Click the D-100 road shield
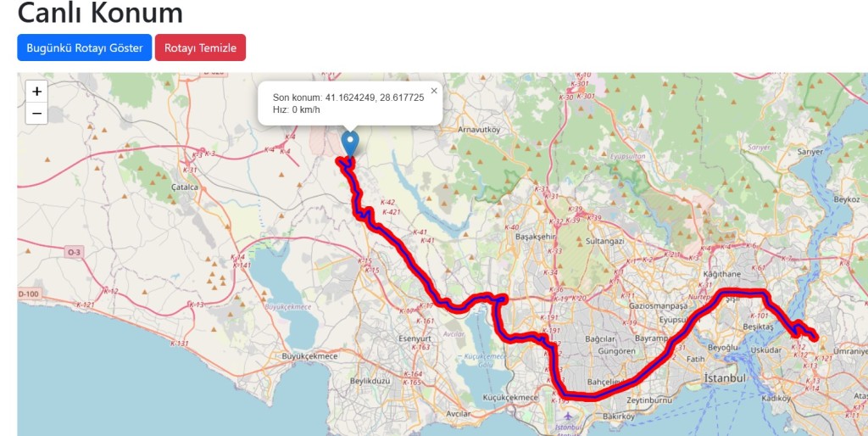 [28, 294]
